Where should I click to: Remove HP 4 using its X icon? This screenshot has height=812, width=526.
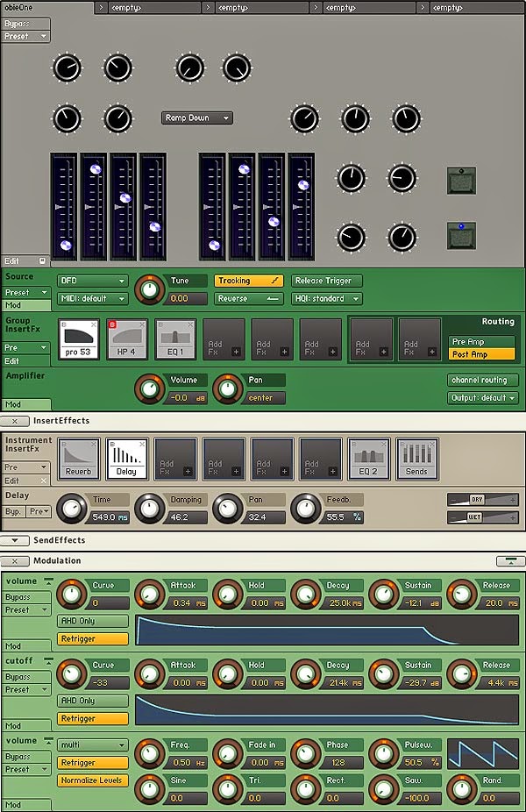142,324
